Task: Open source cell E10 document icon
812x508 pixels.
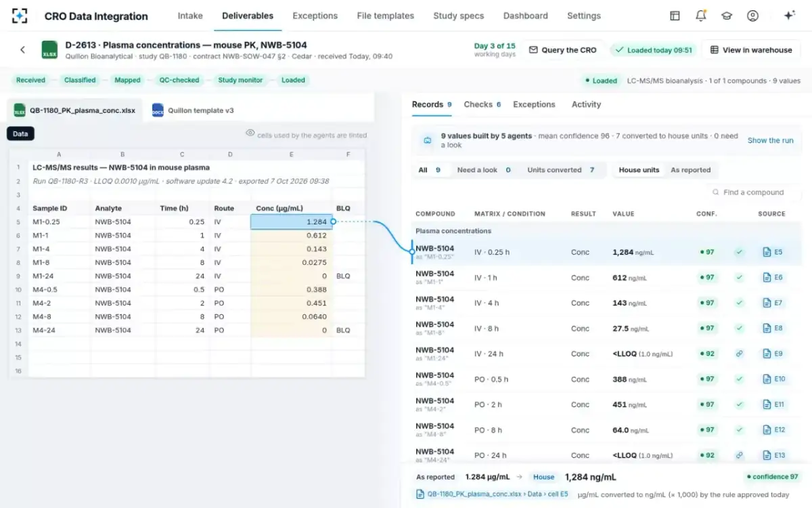Action: tap(767, 379)
